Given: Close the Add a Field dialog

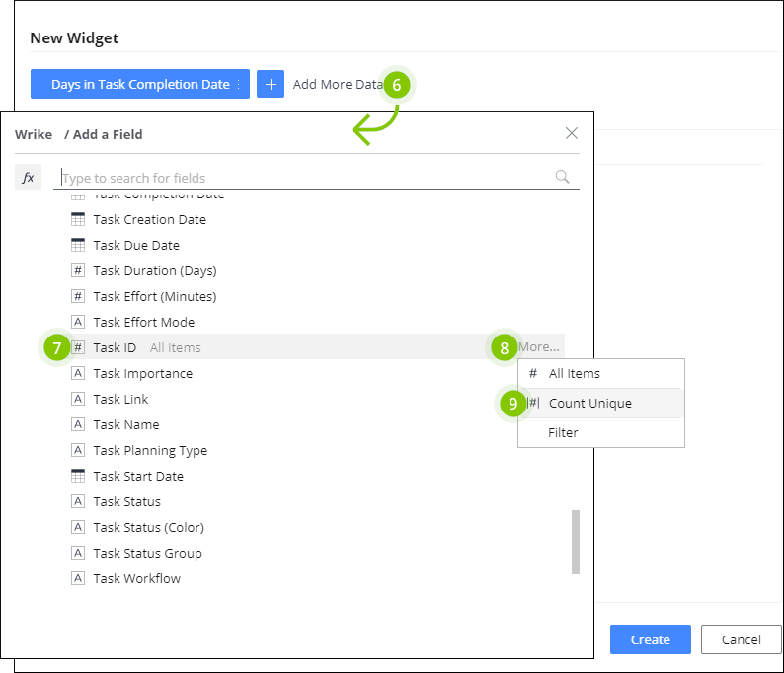Looking at the screenshot, I should click(x=572, y=133).
